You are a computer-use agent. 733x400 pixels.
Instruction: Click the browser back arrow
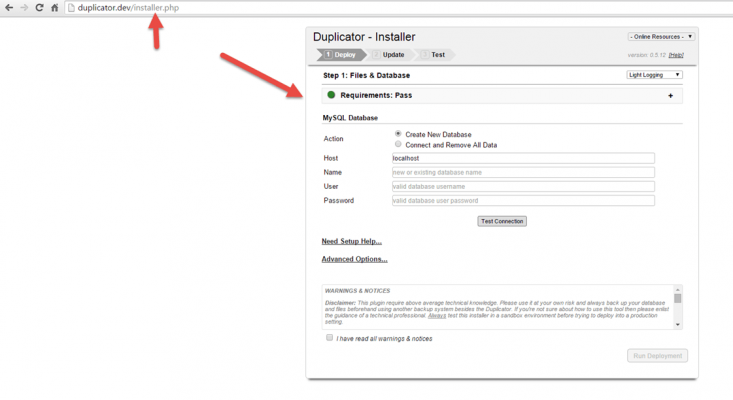(9, 8)
